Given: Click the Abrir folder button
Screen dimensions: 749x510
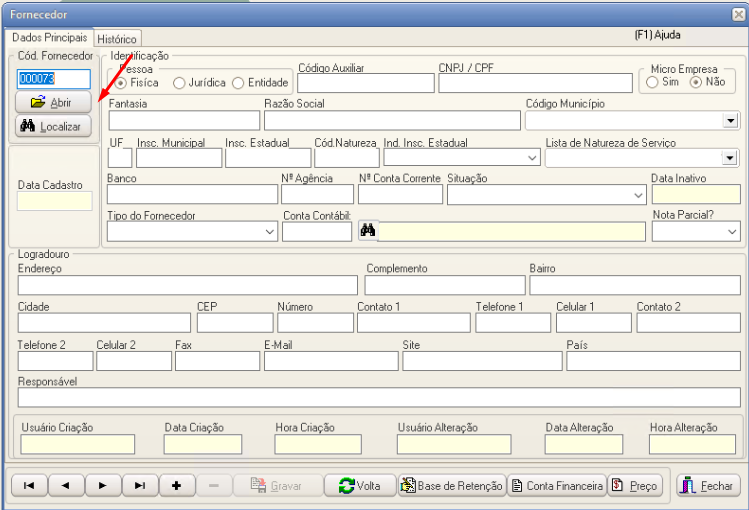Looking at the screenshot, I should tap(53, 102).
